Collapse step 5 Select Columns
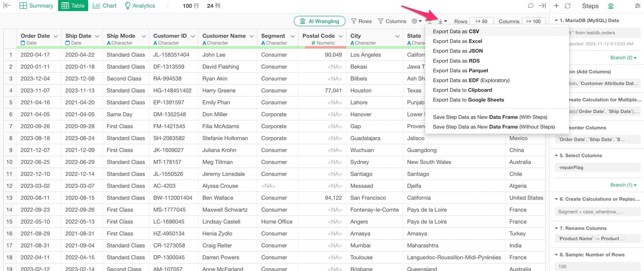 tap(556, 155)
